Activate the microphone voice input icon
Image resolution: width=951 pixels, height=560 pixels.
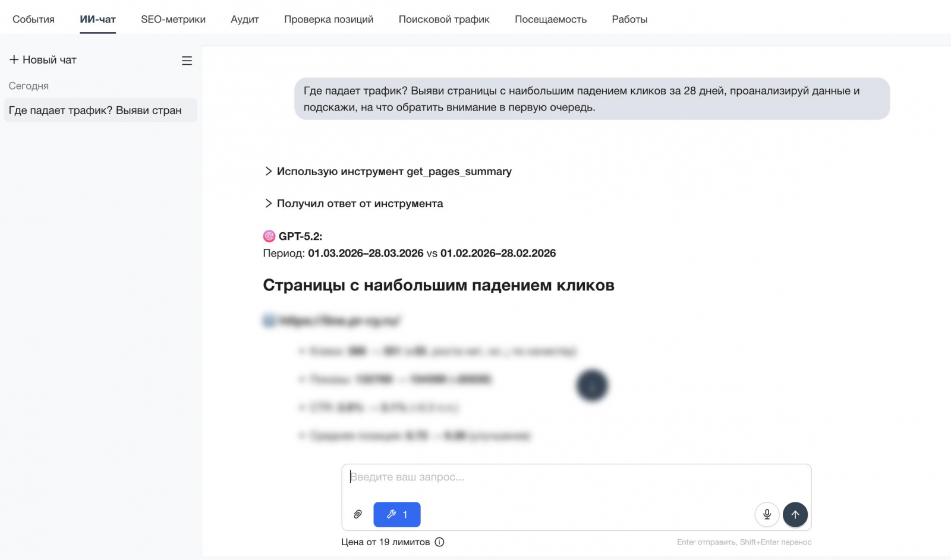tap(767, 514)
